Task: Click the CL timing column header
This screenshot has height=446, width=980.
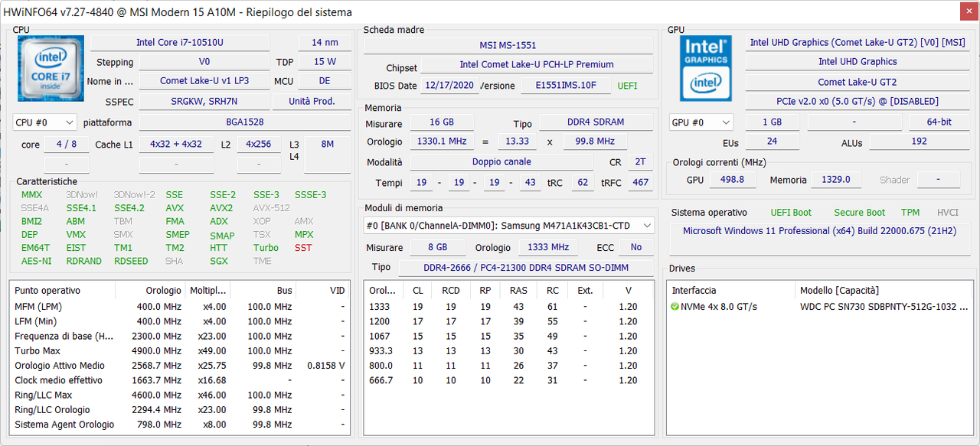Action: tap(418, 291)
